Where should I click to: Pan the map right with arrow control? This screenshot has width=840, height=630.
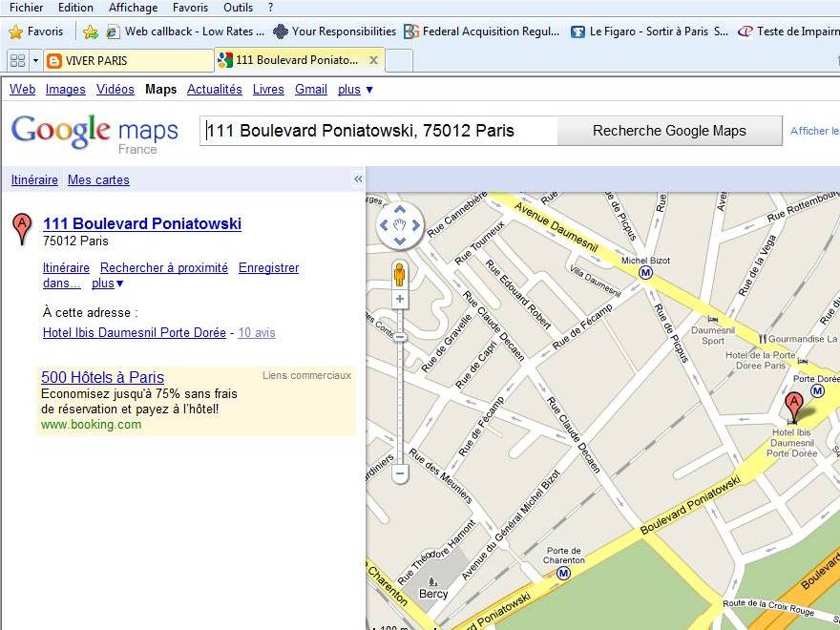point(416,225)
